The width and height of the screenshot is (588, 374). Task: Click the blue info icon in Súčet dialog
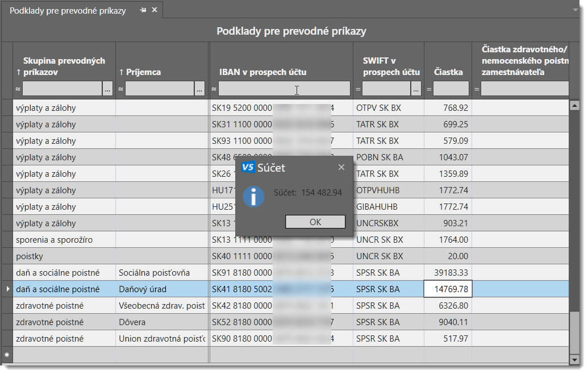coord(253,197)
